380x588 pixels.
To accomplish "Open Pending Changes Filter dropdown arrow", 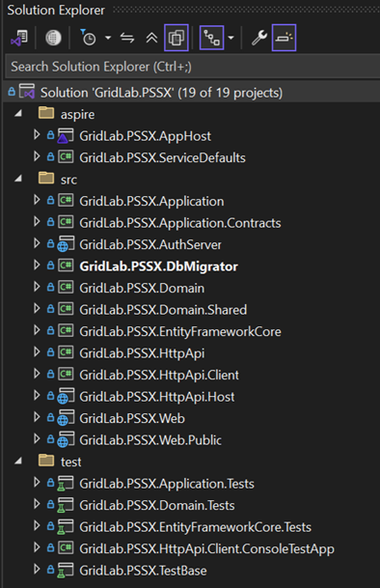I will (108, 38).
